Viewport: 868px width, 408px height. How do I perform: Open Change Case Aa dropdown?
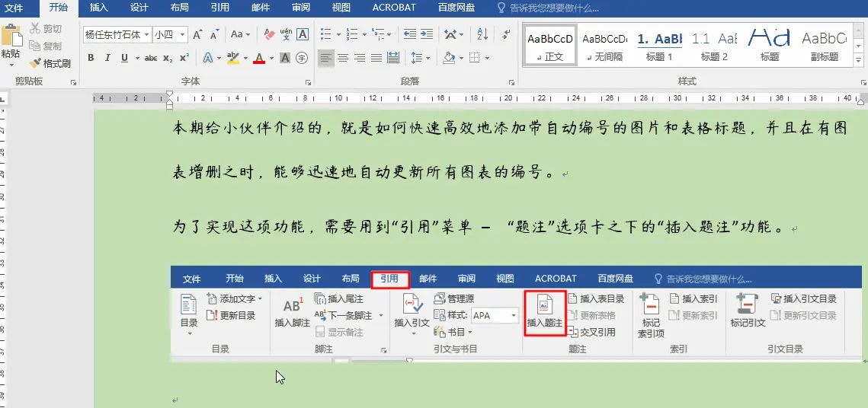[240, 35]
